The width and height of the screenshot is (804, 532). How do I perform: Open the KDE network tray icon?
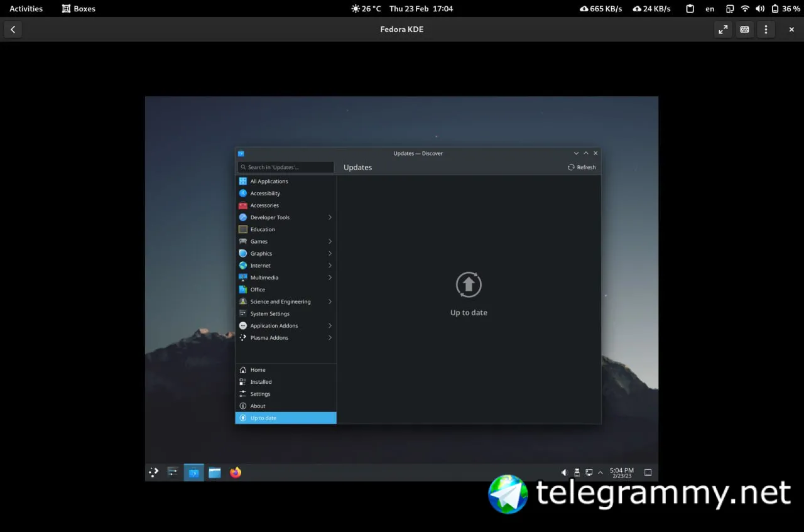point(589,472)
